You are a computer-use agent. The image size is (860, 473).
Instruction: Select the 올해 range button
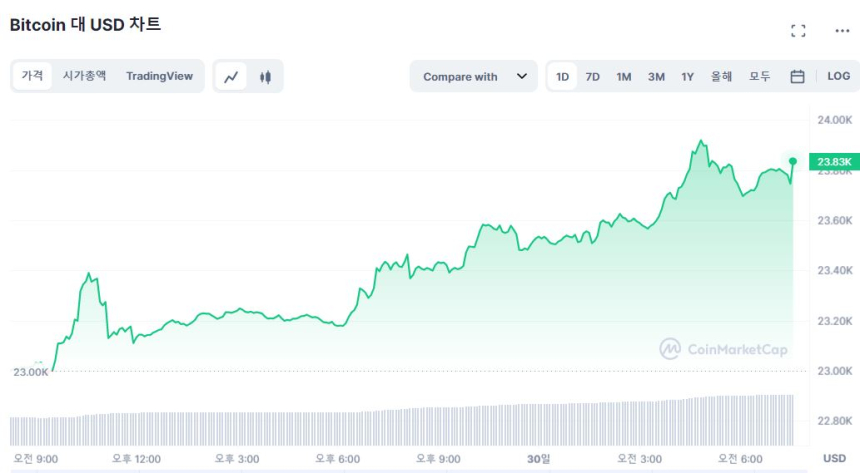721,76
